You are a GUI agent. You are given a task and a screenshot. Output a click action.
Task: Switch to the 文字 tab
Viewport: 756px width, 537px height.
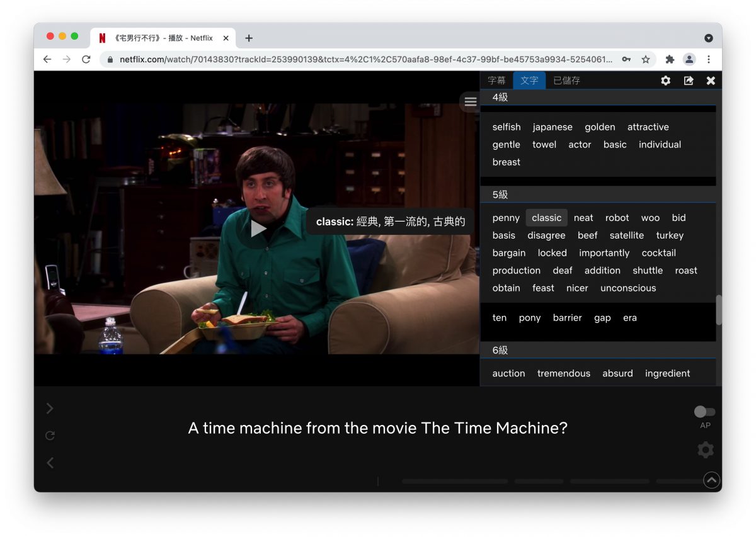point(529,81)
